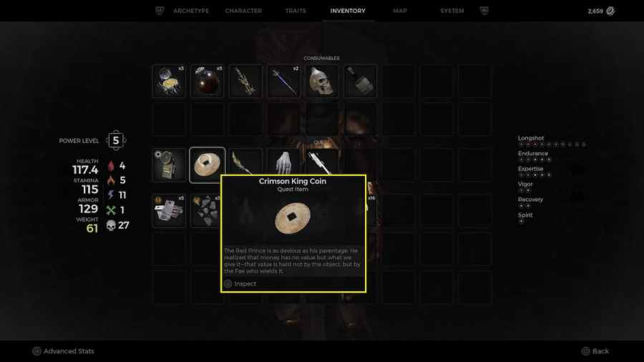This screenshot has height=362, width=644.
Task: Click the Back button
Action: [595, 351]
